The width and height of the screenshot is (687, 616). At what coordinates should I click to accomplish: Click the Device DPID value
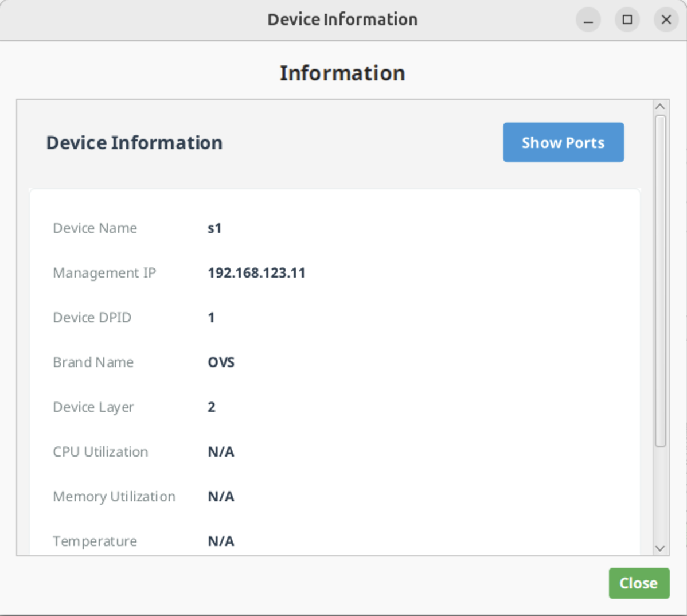pyautogui.click(x=211, y=318)
